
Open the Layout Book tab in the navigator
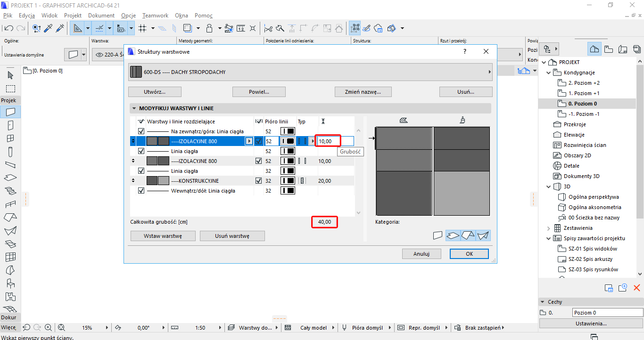pyautogui.click(x=623, y=49)
